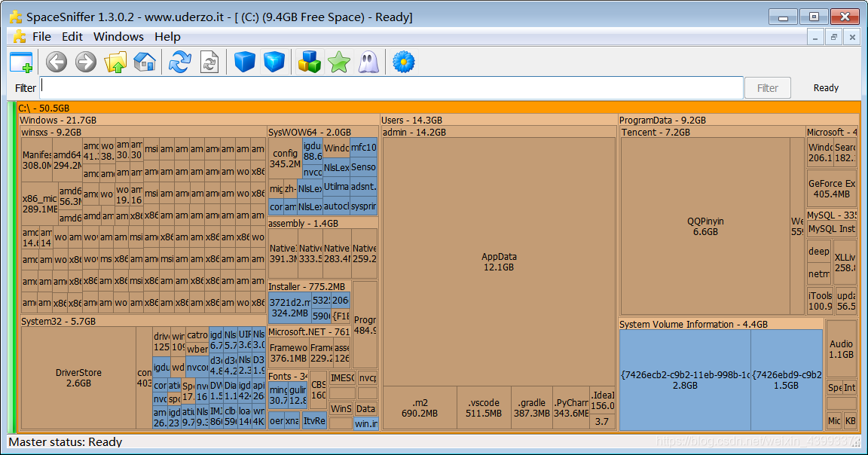Select the x86_mic 289.1MB block
This screenshot has width=868, height=455.
tap(40, 203)
